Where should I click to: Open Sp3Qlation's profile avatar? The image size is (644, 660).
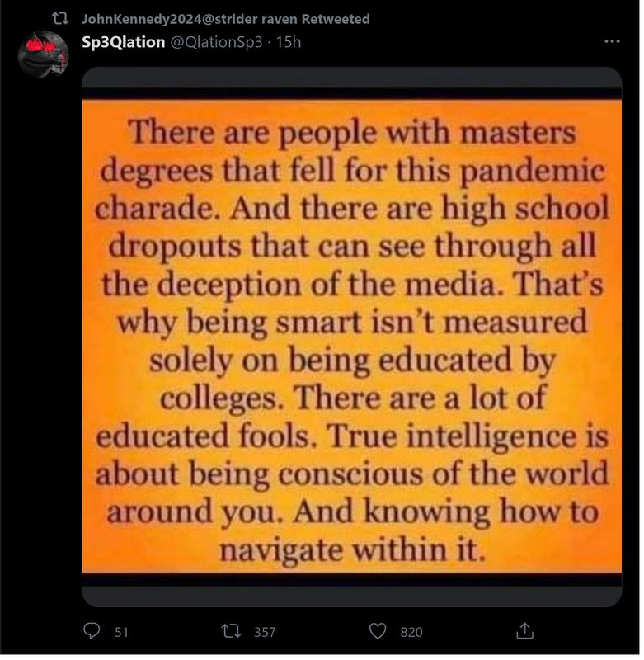click(x=44, y=54)
